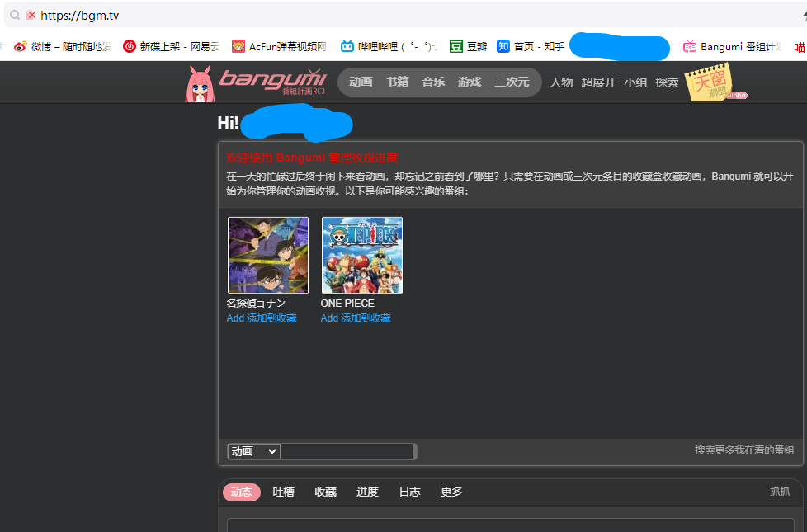Open the AcFun bookmark
Screen dimensions: 807x532
(279, 47)
